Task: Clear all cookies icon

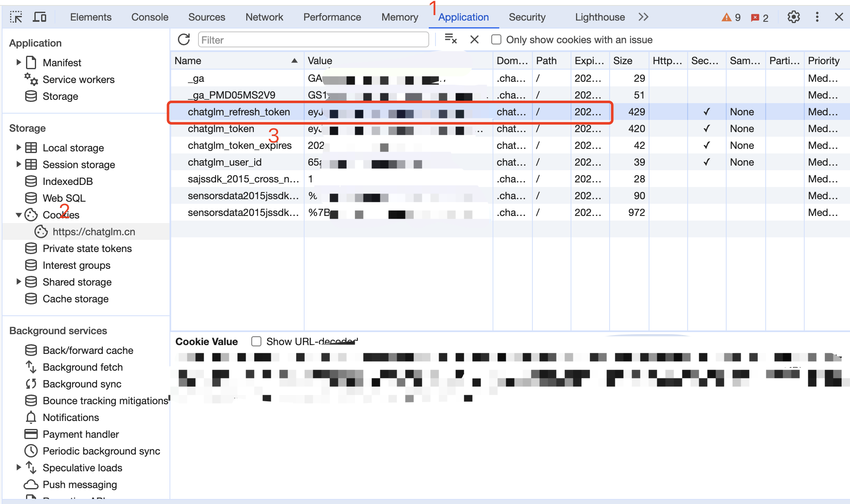Action: pos(451,39)
